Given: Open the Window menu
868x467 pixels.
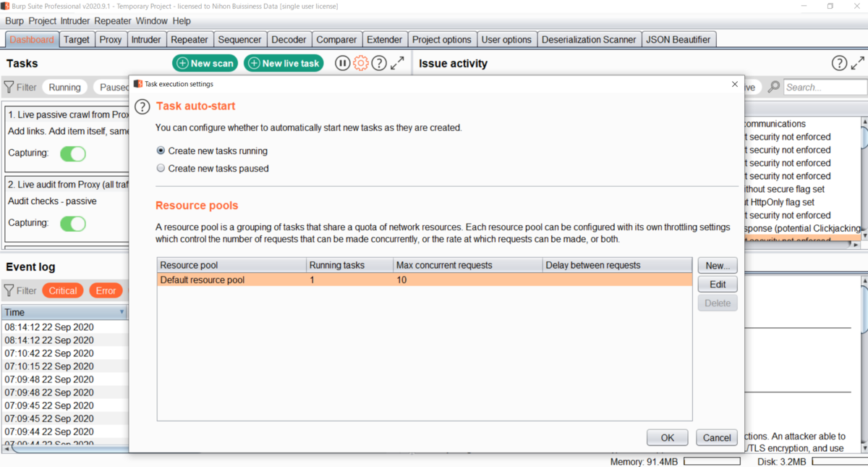Looking at the screenshot, I should tap(151, 21).
